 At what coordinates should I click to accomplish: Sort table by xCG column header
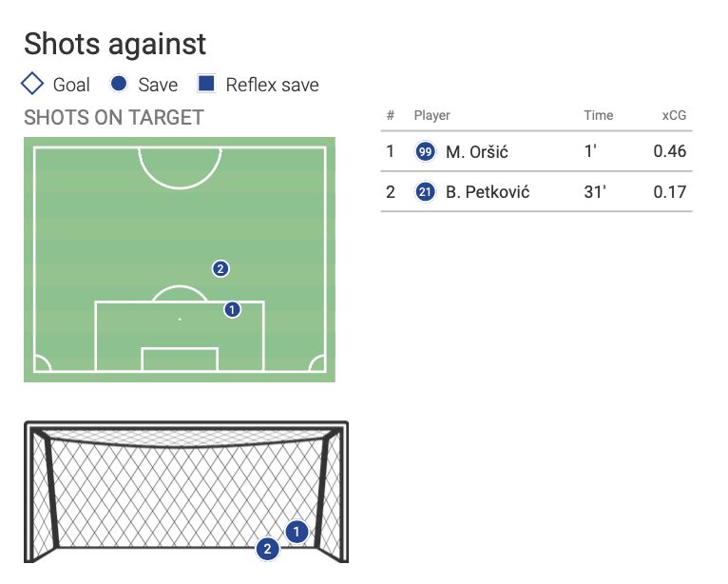coord(674,115)
